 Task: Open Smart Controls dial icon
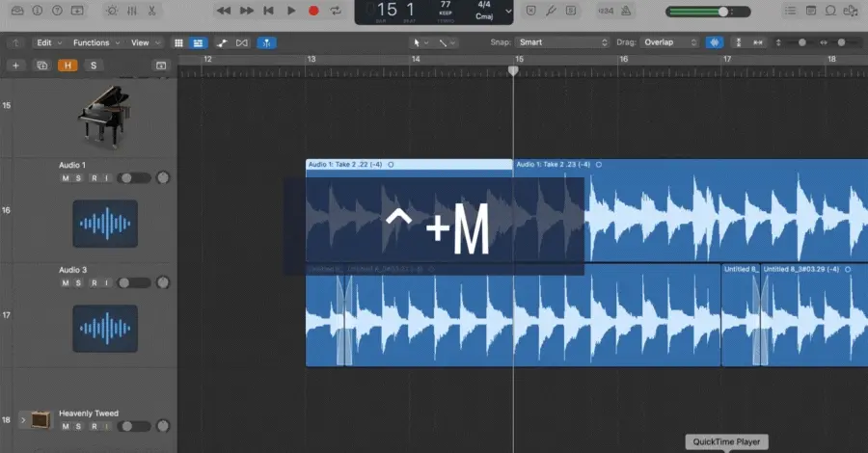pos(112,11)
